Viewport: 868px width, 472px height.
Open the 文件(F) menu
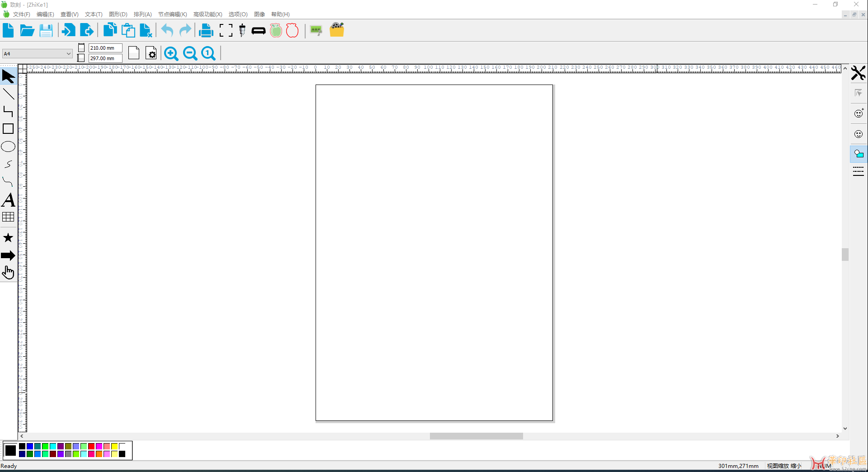click(21, 14)
